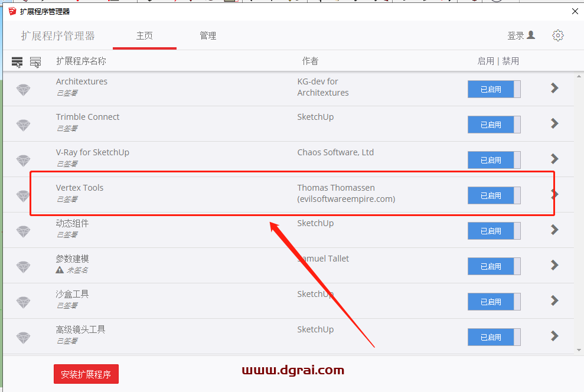Turn off the 参数建模 extension switch
584x392 pixels.
[494, 266]
